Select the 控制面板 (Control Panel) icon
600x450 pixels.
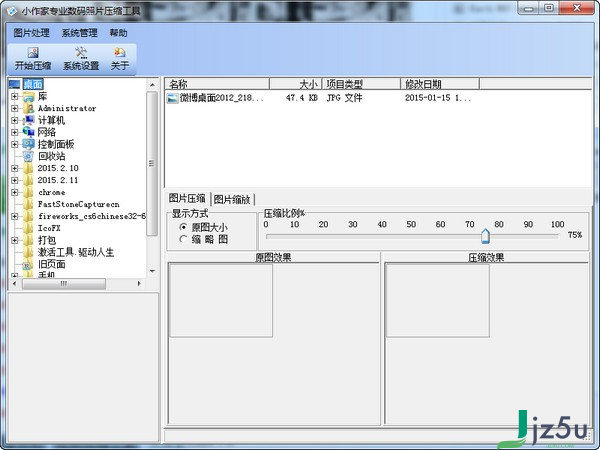tap(28, 144)
